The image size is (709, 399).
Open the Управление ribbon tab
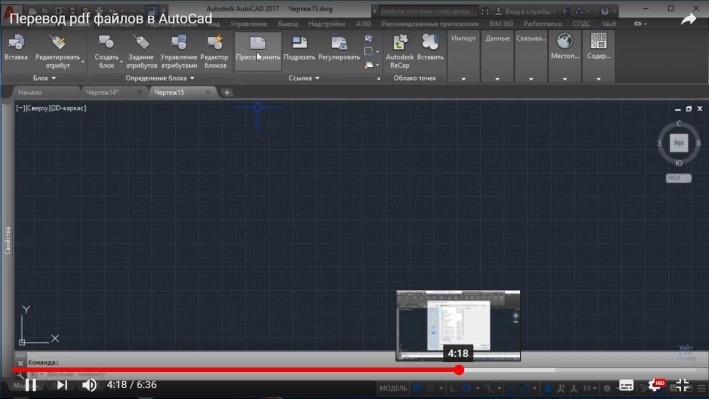coord(248,24)
